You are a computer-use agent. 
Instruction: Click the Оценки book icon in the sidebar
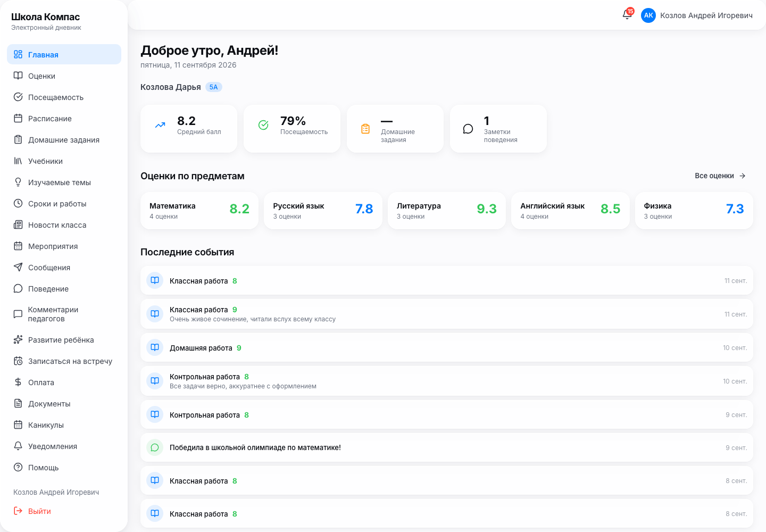(x=18, y=76)
